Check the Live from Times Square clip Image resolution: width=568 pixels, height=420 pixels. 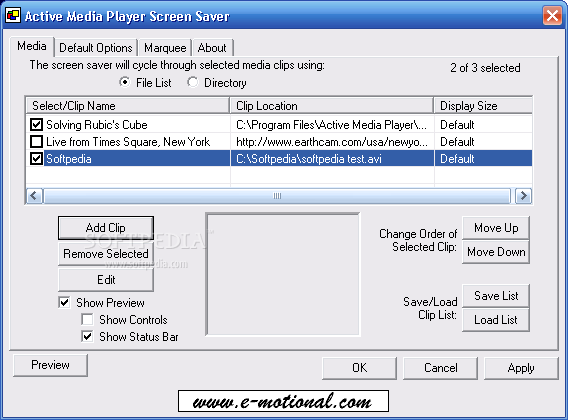(36, 142)
